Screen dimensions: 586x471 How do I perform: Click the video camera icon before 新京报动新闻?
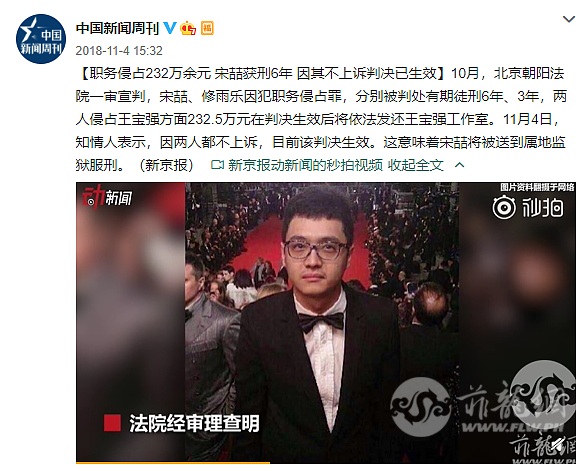[x=217, y=165]
